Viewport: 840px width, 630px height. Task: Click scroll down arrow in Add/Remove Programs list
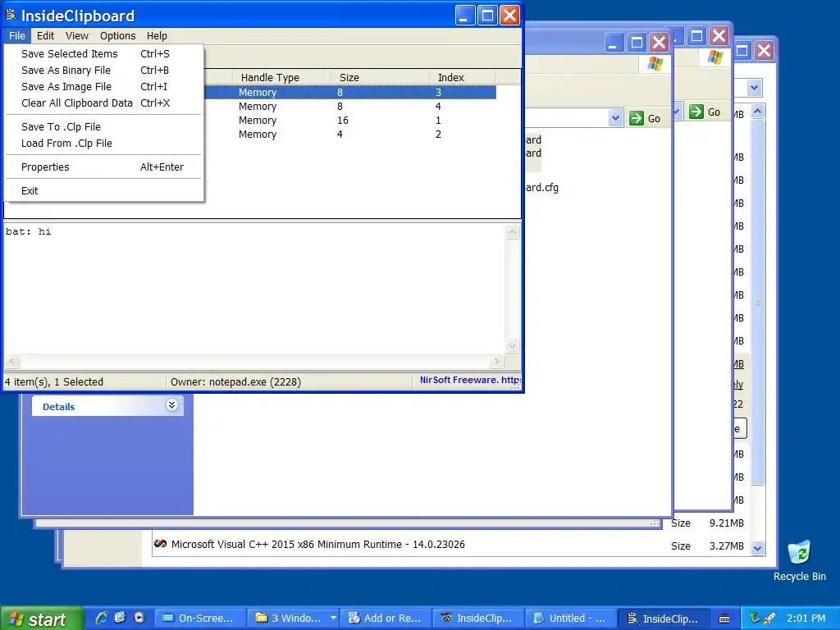click(757, 548)
